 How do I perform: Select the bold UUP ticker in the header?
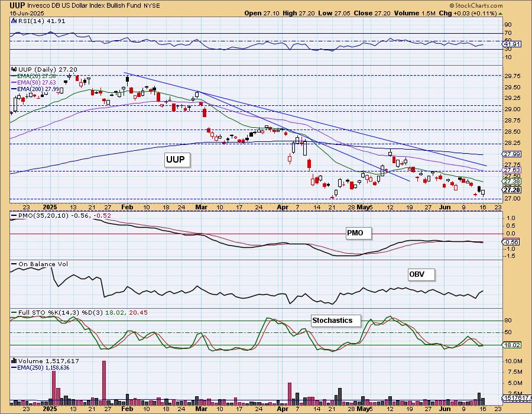click(17, 5)
